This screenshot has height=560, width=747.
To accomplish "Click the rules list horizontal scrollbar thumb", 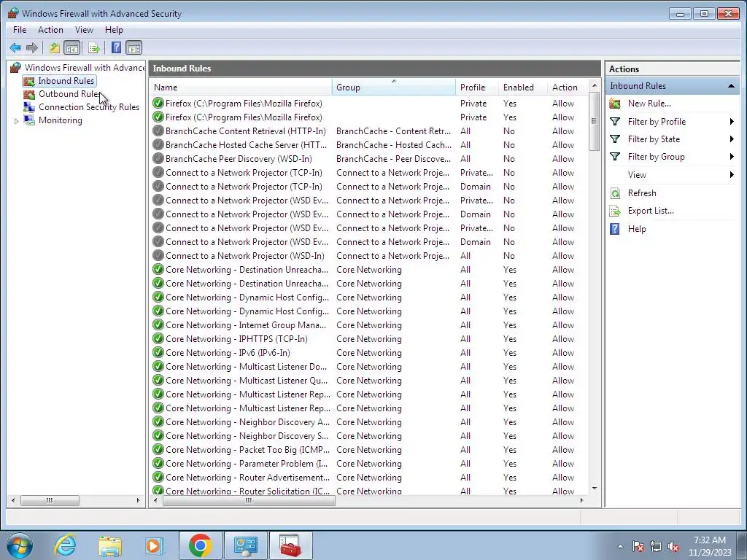I will pyautogui.click(x=249, y=500).
